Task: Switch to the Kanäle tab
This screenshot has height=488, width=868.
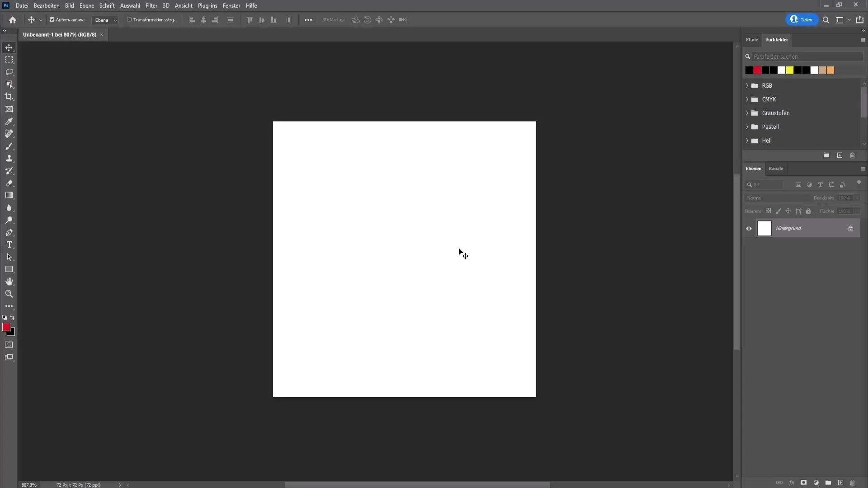Action: tap(776, 169)
